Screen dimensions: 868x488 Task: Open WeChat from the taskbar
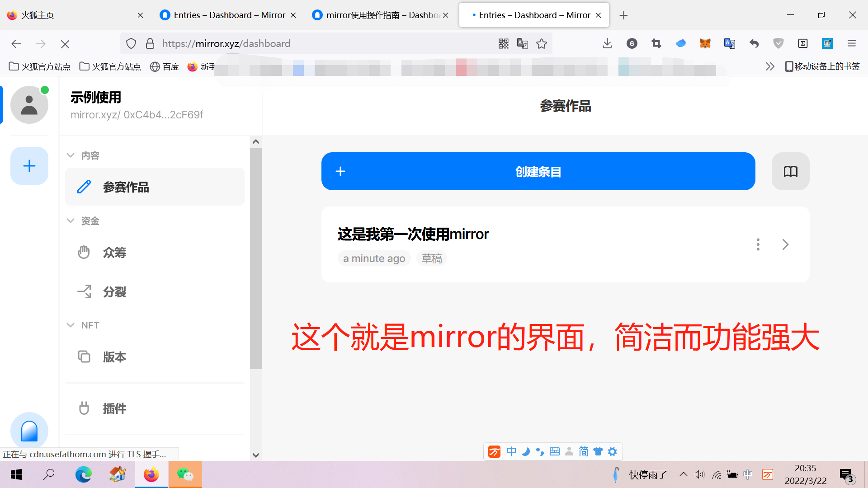click(185, 474)
